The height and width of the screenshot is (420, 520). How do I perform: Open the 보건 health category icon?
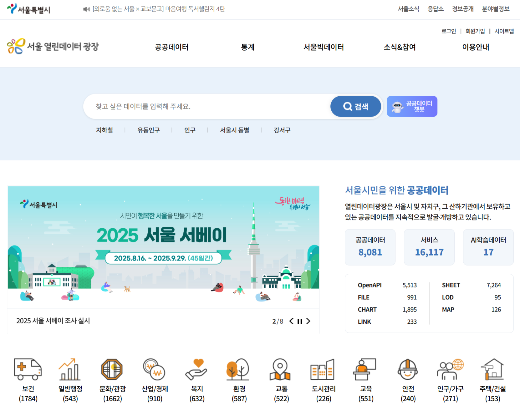pyautogui.click(x=28, y=369)
